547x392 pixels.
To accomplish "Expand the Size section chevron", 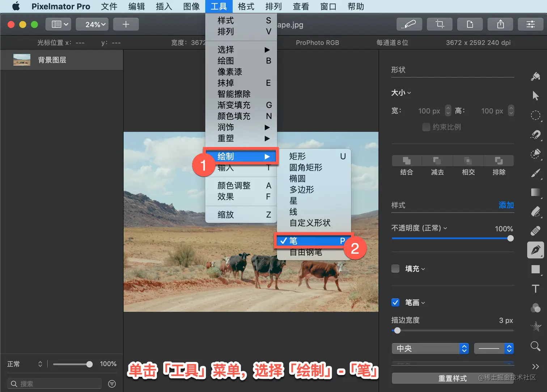I will click(409, 93).
